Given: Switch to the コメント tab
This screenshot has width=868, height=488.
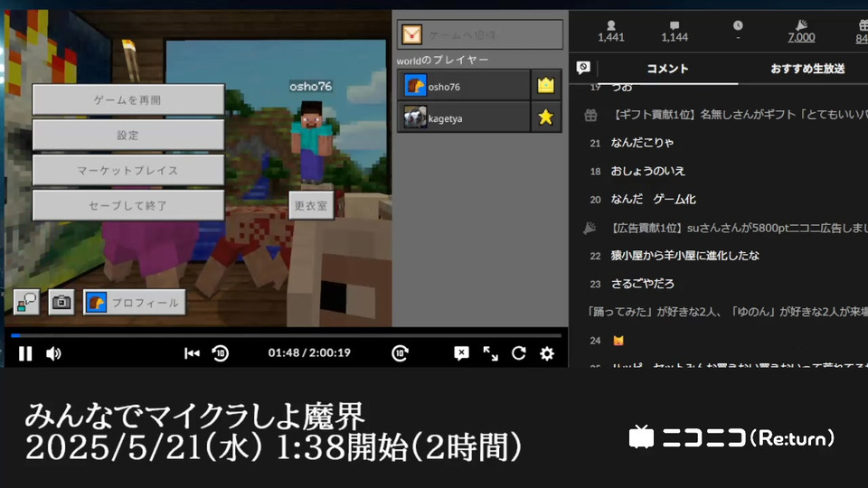Looking at the screenshot, I should pos(667,69).
